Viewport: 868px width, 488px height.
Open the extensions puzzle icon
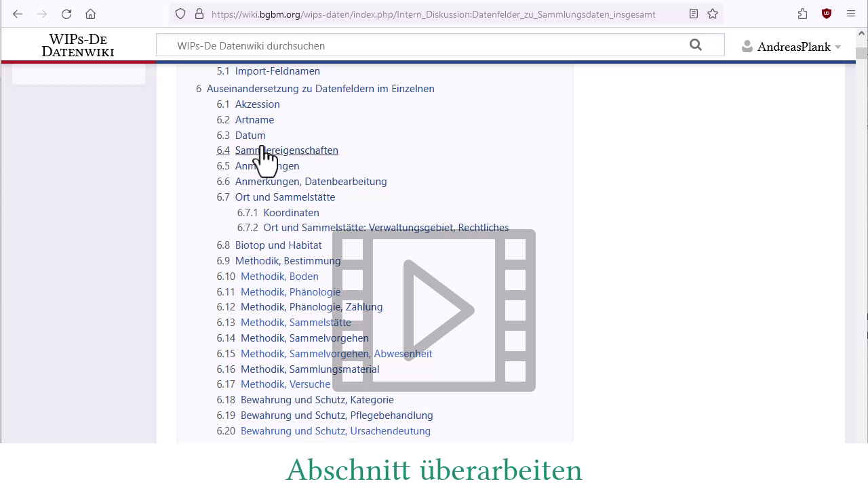tap(803, 14)
